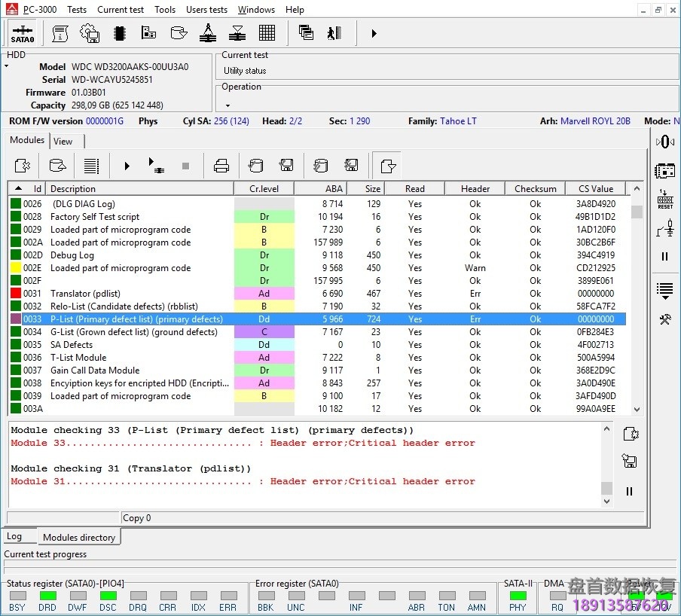Viewport: 681px width, 616px height.
Task: Click the SATA0 port selection icon
Action: [23, 33]
